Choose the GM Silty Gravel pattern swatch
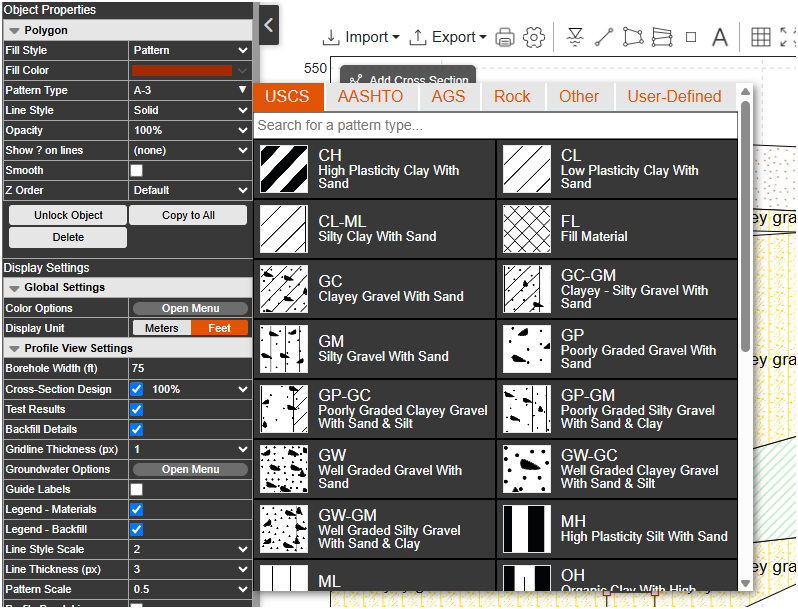This screenshot has width=798, height=609. pos(284,349)
